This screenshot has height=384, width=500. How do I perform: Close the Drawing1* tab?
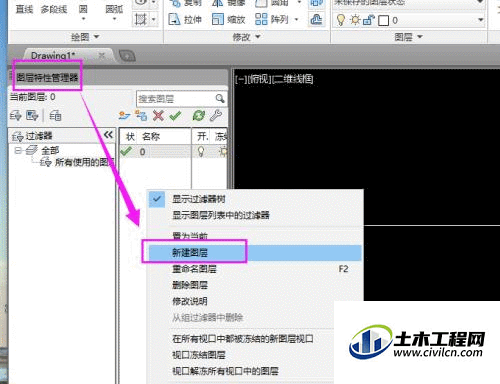[x=102, y=56]
